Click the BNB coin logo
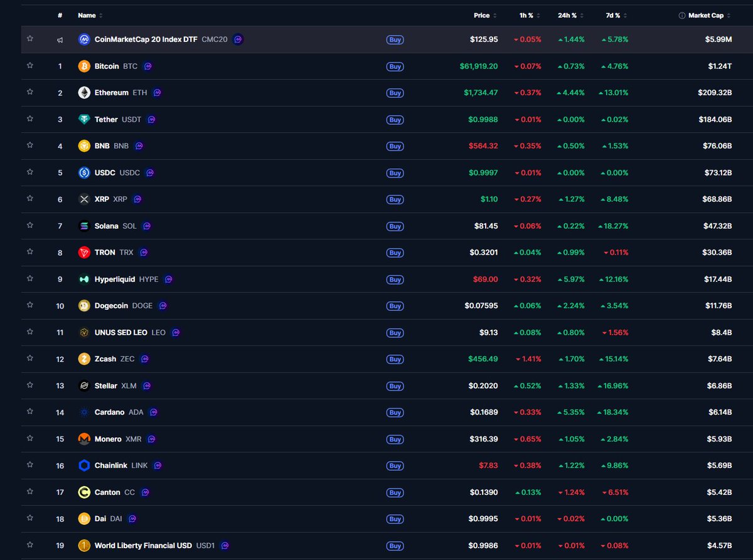Screen dimensions: 753x560 pos(84,146)
